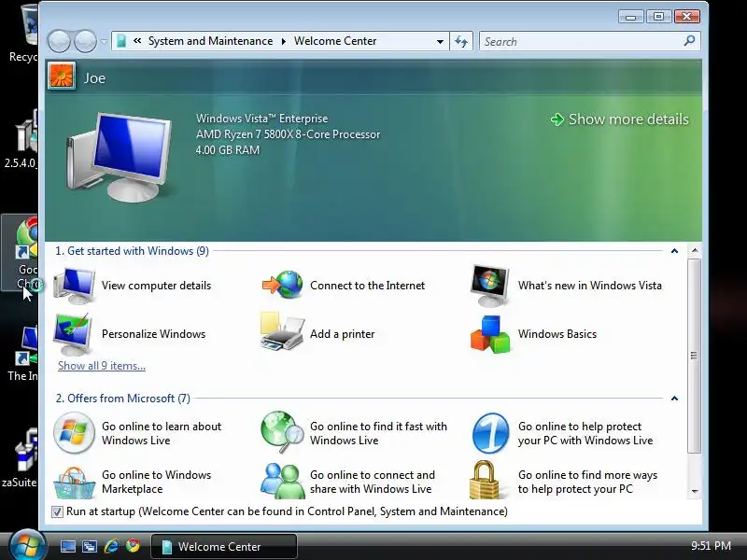Open the Windows Marketplace shopping basket icon
This screenshot has width=747, height=560.
74,483
